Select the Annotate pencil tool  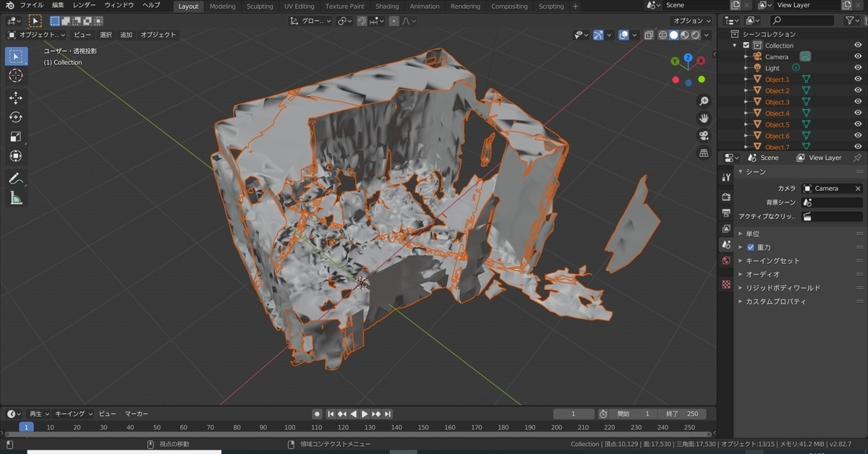[16, 178]
